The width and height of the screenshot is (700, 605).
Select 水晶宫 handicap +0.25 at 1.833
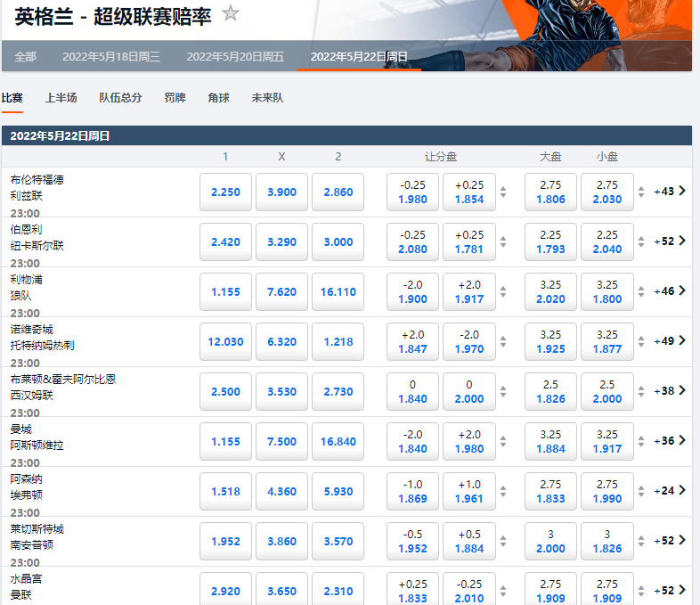point(412,589)
